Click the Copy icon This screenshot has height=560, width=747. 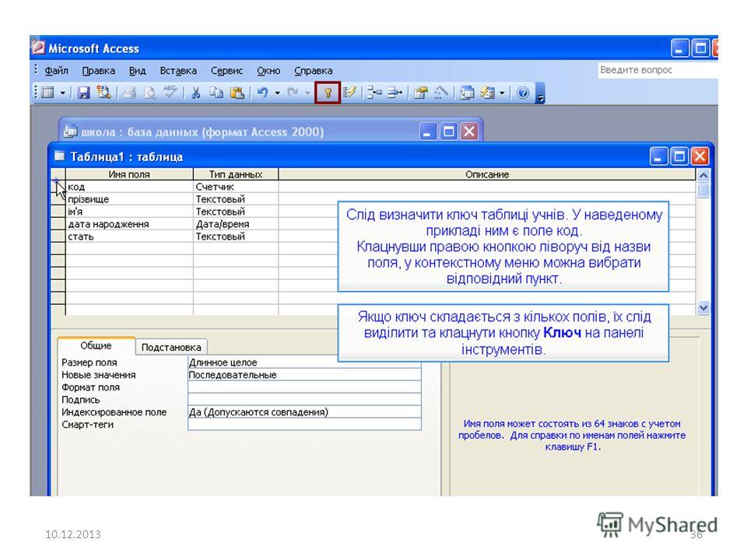coord(216,93)
